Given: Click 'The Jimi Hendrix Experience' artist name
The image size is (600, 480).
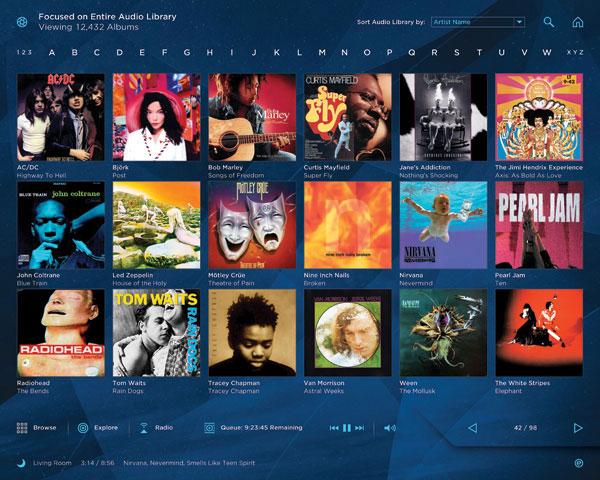Looking at the screenshot, I should coord(539,167).
